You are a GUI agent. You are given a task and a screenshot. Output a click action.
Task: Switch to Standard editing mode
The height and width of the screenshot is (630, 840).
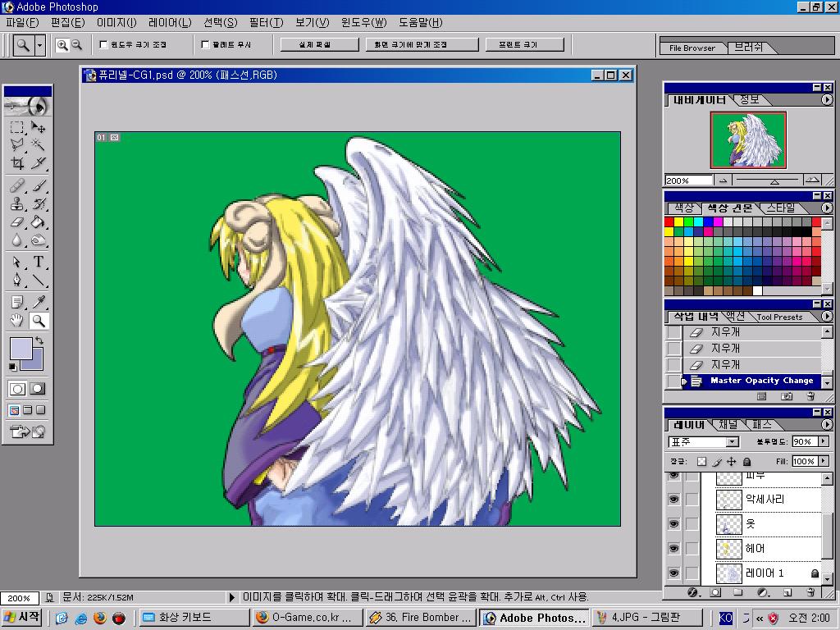click(x=17, y=388)
